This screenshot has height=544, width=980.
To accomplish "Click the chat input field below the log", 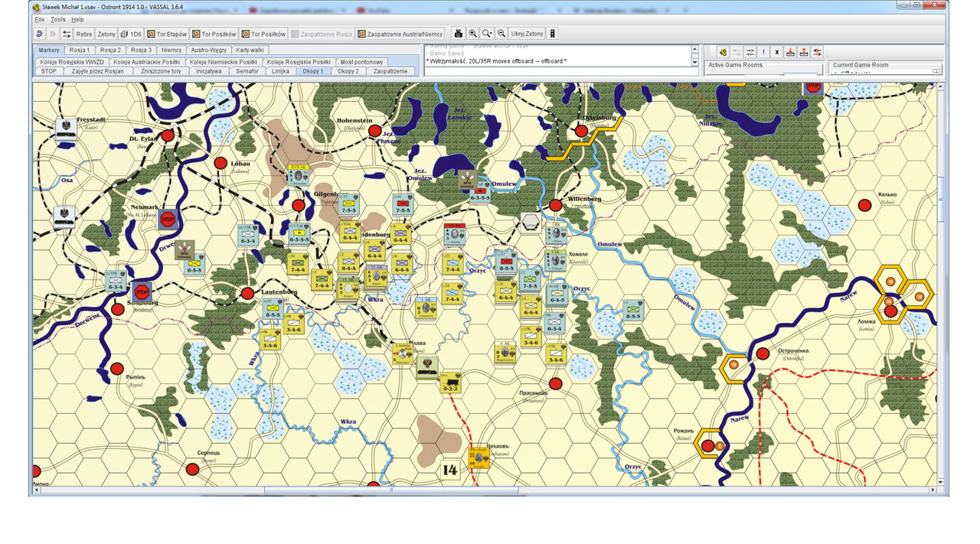I will (x=561, y=71).
